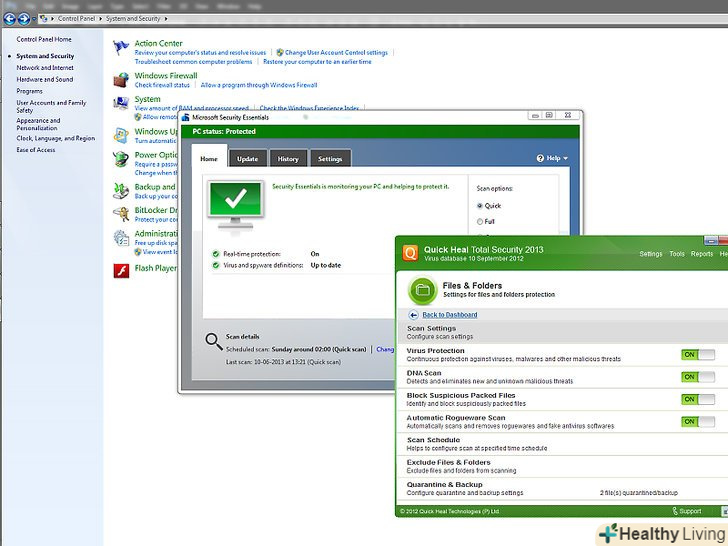Click the Windows Firewall brick wall icon
The width and height of the screenshot is (728, 546).
pyautogui.click(x=121, y=80)
